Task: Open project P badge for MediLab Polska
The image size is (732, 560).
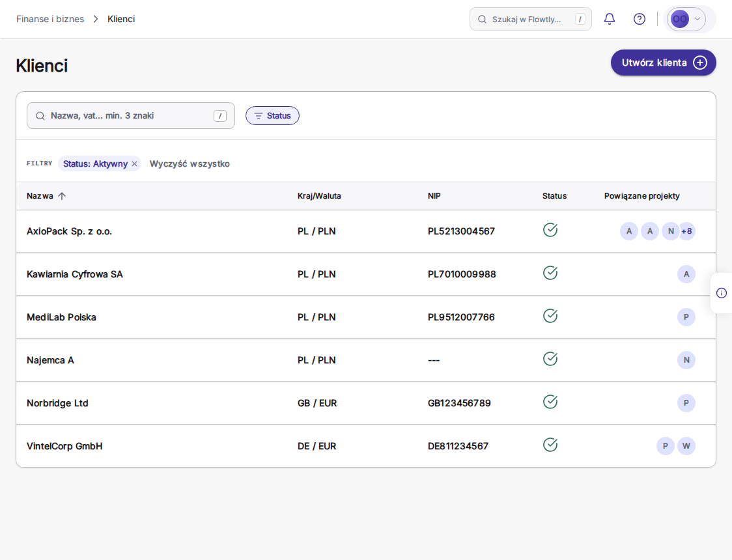Action: pyautogui.click(x=686, y=317)
